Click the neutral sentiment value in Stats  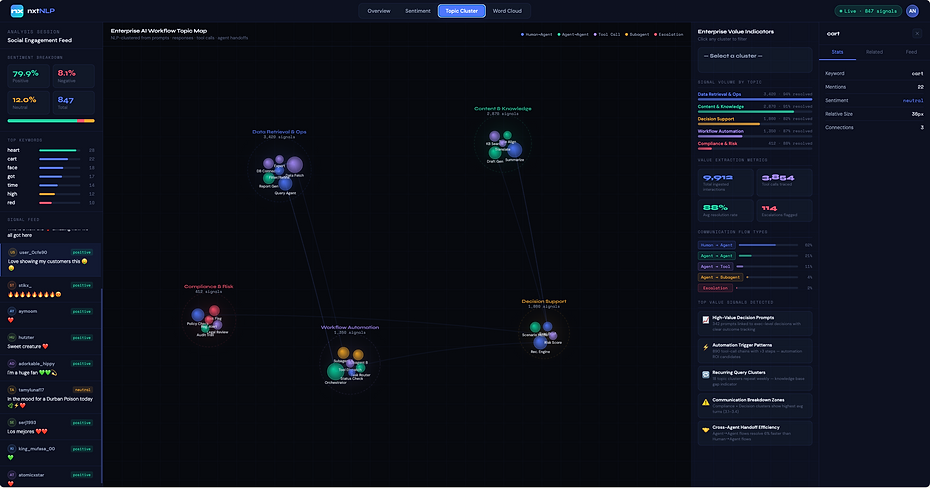coord(913,101)
